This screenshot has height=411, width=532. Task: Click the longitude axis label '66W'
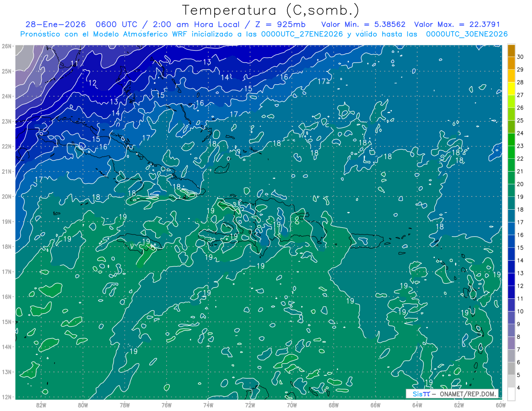[376, 404]
